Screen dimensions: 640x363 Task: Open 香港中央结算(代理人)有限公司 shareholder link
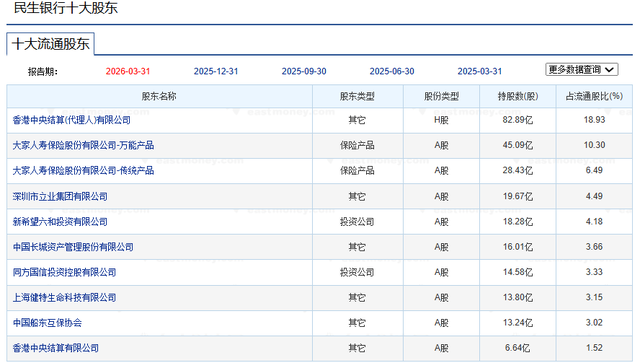coord(72,120)
